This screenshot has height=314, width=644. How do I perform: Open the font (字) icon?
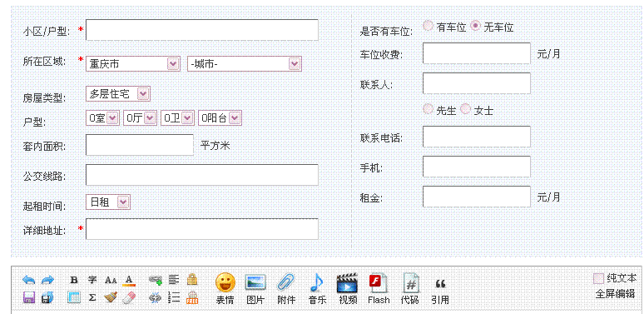coord(92,280)
